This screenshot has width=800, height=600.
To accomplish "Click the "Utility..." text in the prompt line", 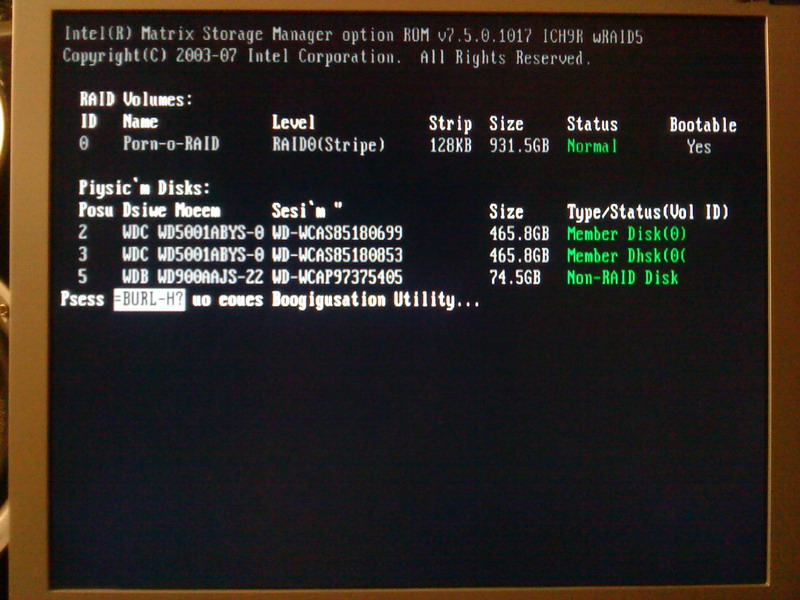I will (436, 300).
